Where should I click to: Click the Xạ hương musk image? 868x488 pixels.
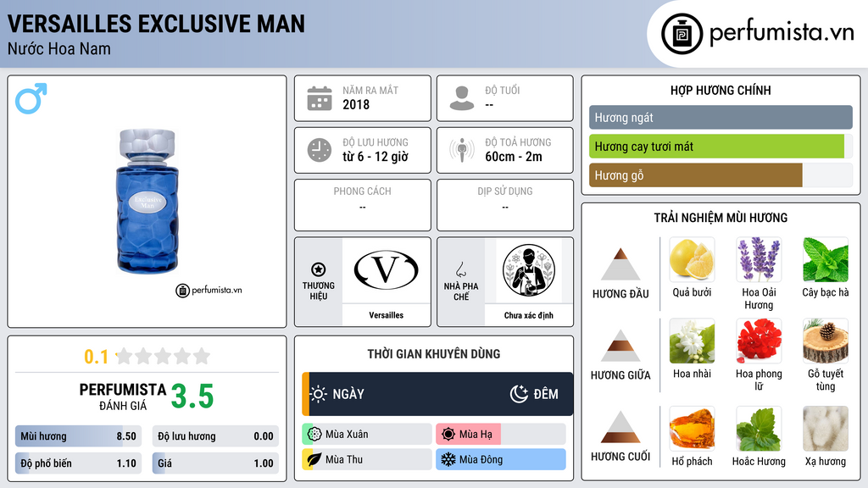826,429
